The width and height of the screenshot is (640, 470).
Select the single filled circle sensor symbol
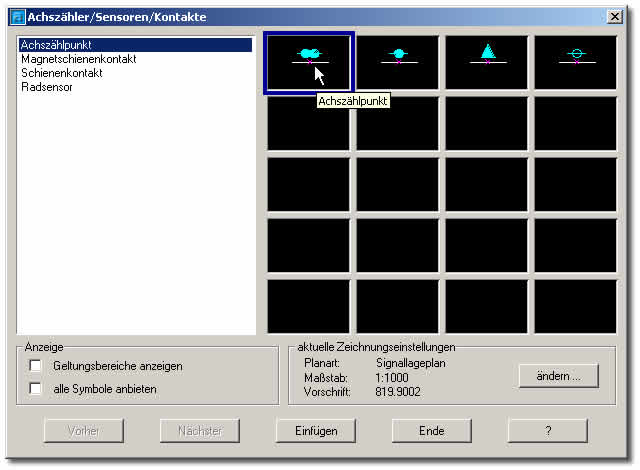point(398,62)
